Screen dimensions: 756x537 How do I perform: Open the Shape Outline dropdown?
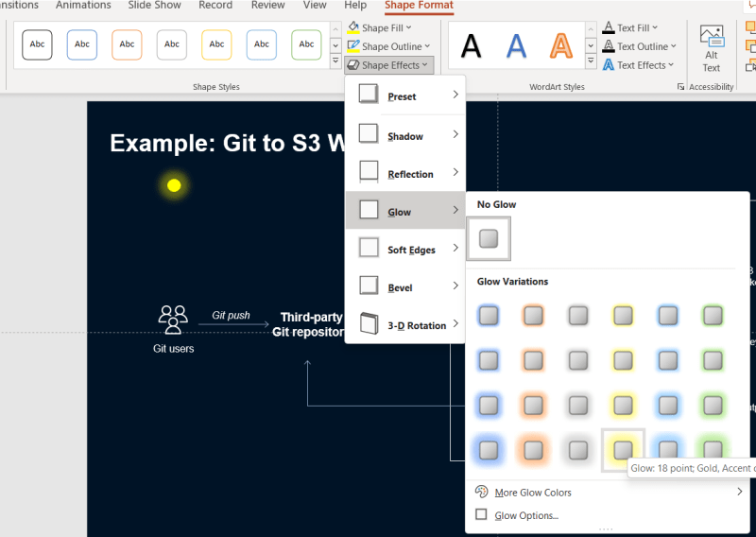(x=388, y=46)
